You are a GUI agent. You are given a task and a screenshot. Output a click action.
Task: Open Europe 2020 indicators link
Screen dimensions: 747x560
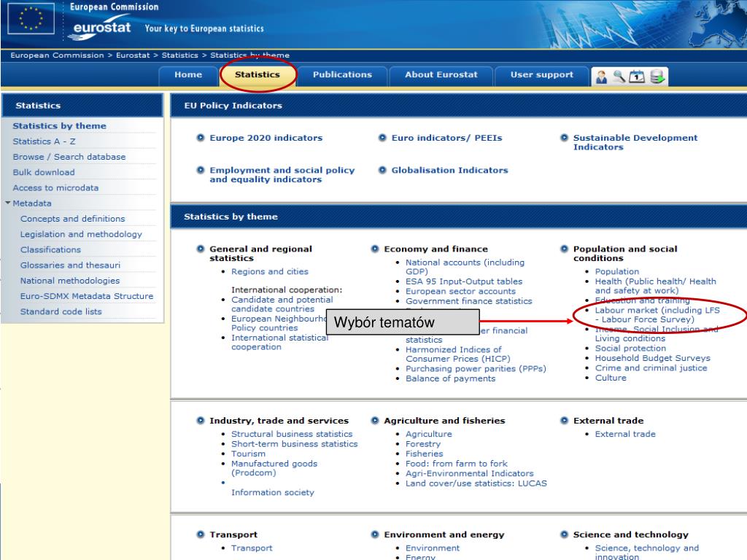pos(266,138)
